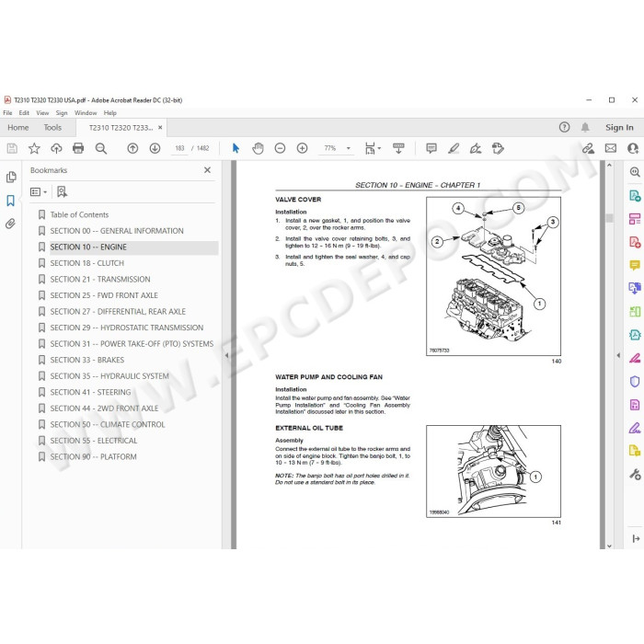Close the Bookmarks panel
644x644 pixels.
(207, 170)
